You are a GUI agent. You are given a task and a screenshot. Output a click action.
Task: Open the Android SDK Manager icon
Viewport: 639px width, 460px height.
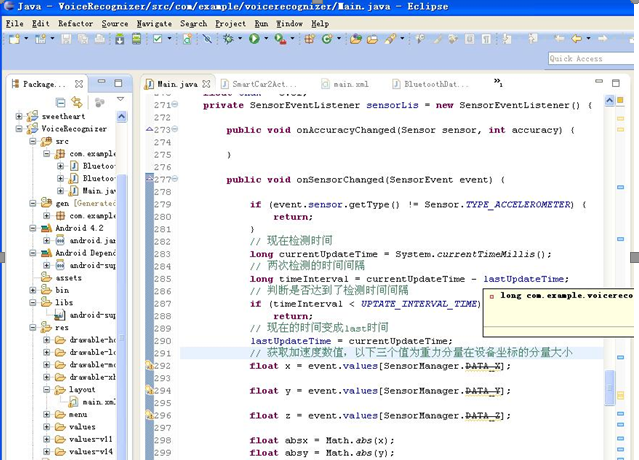click(119, 39)
